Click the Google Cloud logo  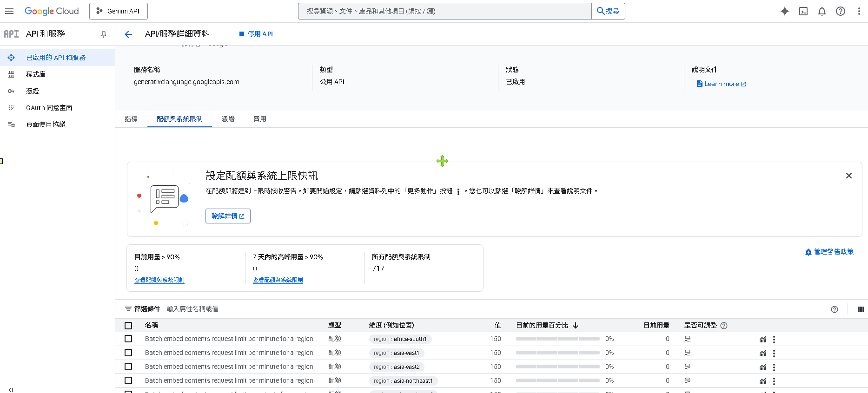click(x=52, y=11)
